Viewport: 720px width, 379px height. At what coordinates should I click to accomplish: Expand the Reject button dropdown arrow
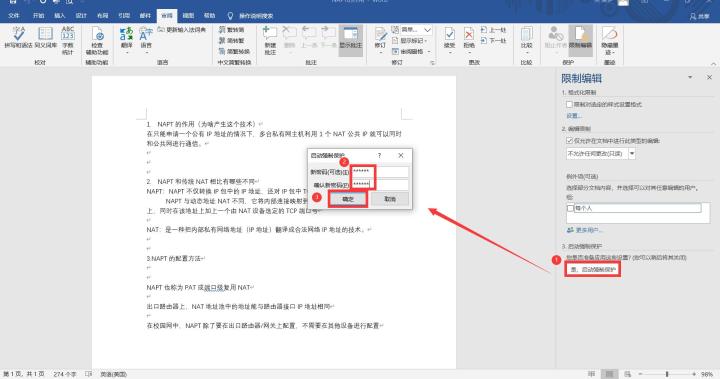469,52
